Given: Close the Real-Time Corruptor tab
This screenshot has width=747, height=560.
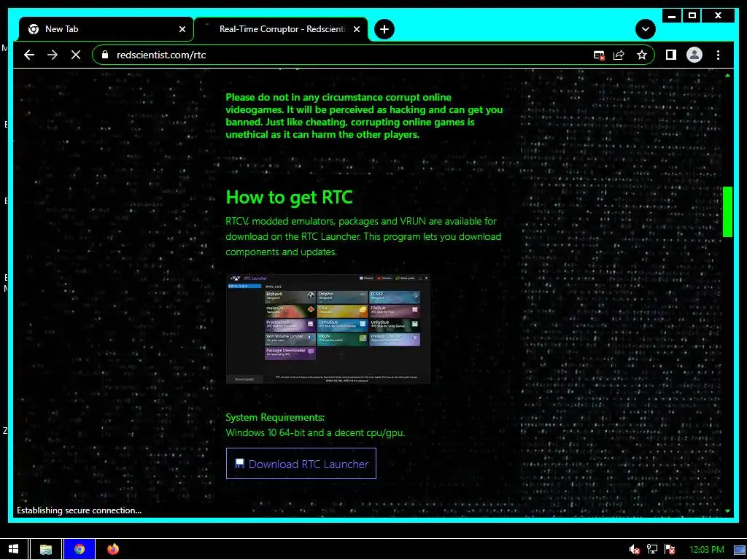Looking at the screenshot, I should tap(356, 29).
